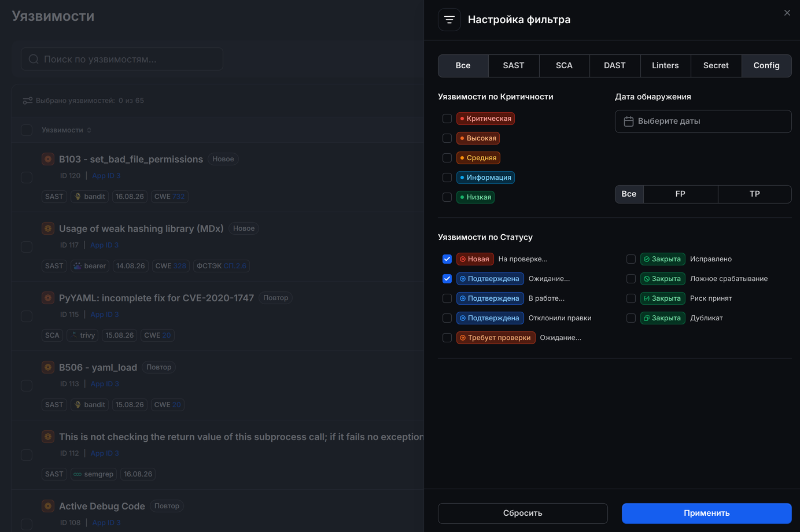The height and width of the screenshot is (532, 800).
Task: Check Закрыта 'Ложное срабатывание' checkbox
Action: coord(631,279)
